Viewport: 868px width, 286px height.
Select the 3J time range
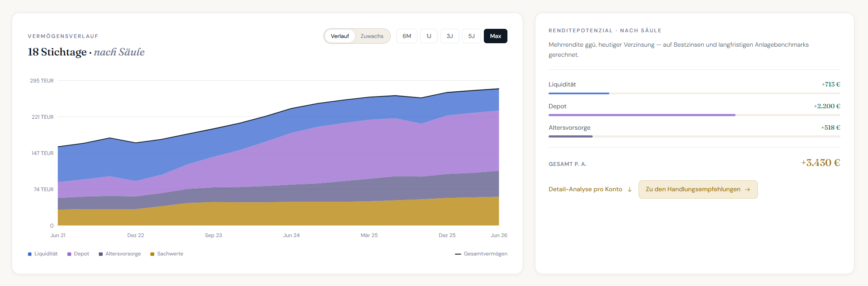(x=450, y=36)
